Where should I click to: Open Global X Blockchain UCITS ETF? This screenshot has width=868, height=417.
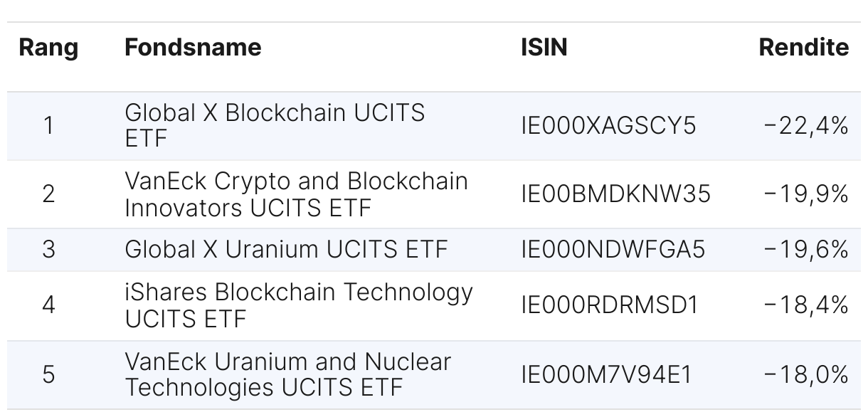[x=275, y=125]
